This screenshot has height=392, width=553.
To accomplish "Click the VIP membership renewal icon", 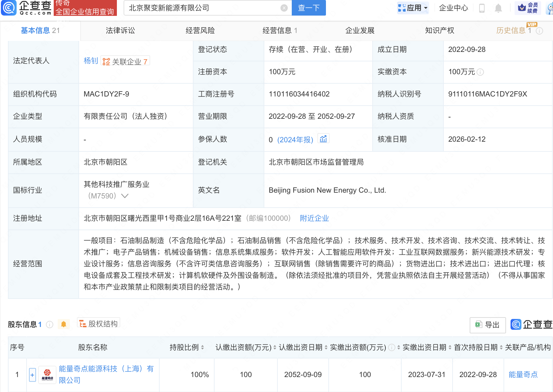I will coord(528,8).
